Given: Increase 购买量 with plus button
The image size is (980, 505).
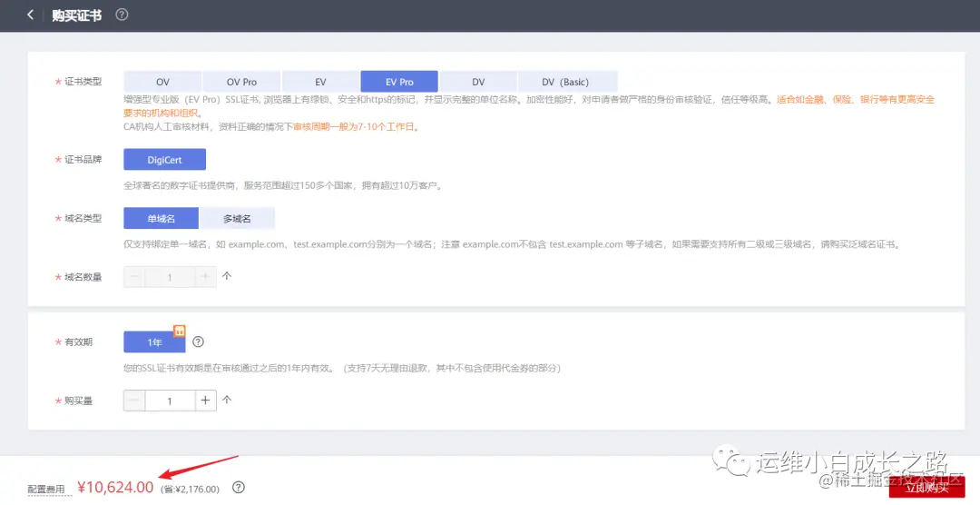Looking at the screenshot, I should click(205, 401).
